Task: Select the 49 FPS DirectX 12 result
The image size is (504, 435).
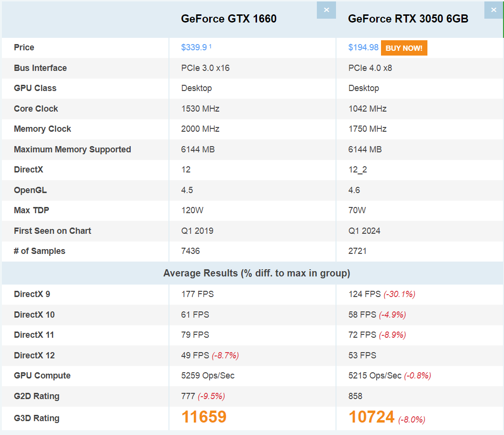Action: [195, 355]
